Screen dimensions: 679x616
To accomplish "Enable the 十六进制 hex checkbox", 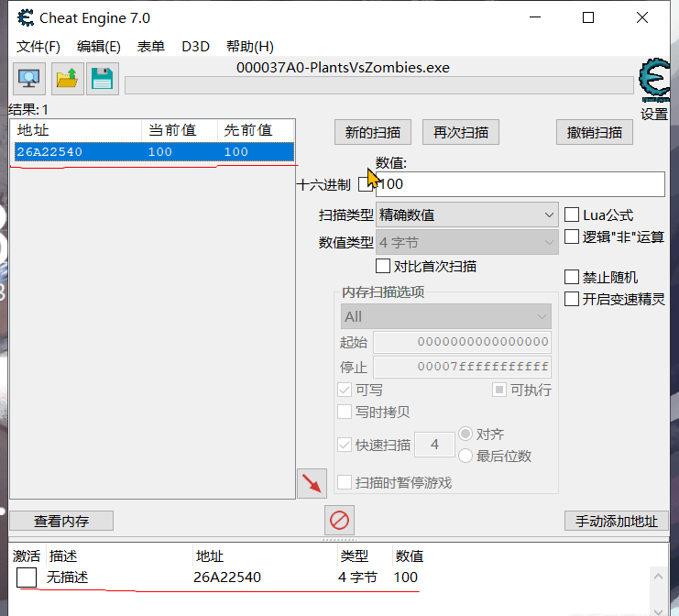I will click(365, 184).
